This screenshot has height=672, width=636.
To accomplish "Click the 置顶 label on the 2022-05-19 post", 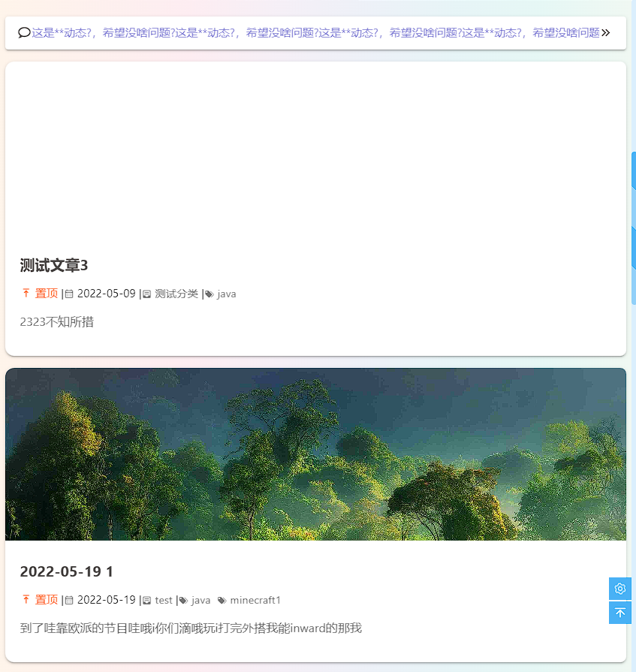I will point(47,600).
